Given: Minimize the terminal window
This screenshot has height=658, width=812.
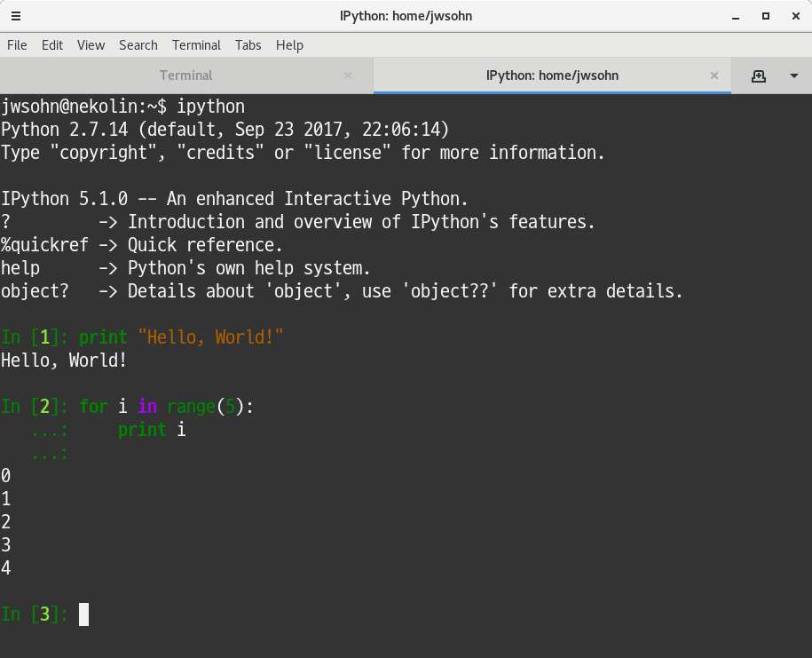Looking at the screenshot, I should 736,16.
